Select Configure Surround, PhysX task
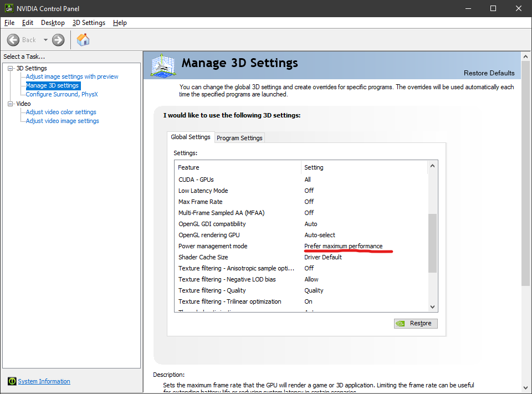This screenshot has width=532, height=394. (x=62, y=94)
